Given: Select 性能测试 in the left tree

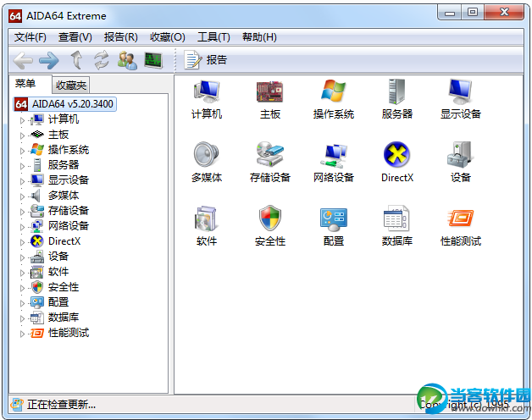Looking at the screenshot, I should [x=69, y=333].
